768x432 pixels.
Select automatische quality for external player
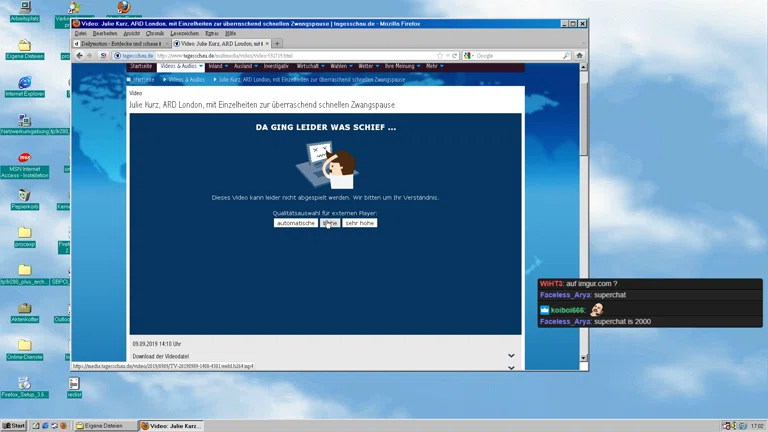296,223
